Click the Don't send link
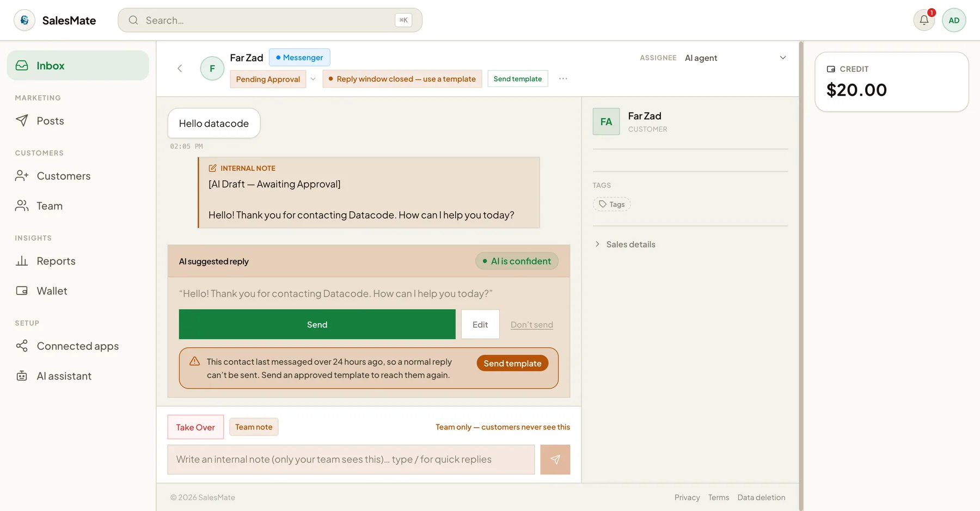The width and height of the screenshot is (980, 511). tap(532, 325)
